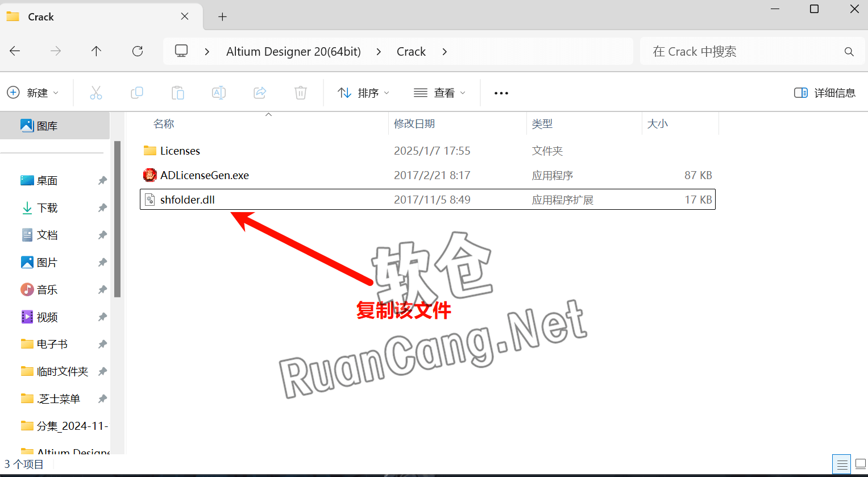Unpin Pictures (图片) using its pin icon

[102, 262]
